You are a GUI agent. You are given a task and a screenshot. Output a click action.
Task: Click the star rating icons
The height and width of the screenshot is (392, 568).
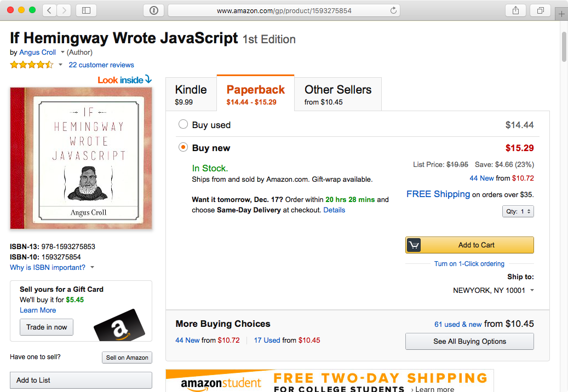[x=32, y=65]
